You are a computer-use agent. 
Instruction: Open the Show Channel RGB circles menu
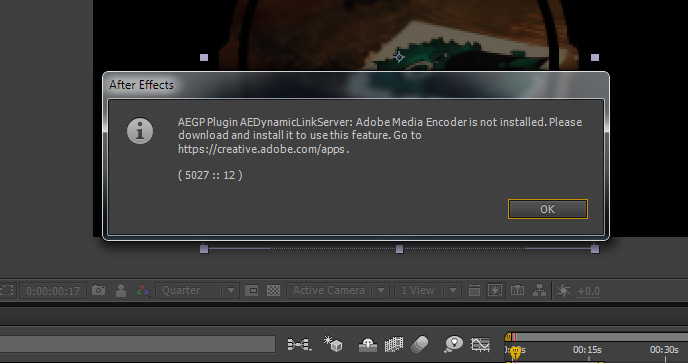[143, 291]
